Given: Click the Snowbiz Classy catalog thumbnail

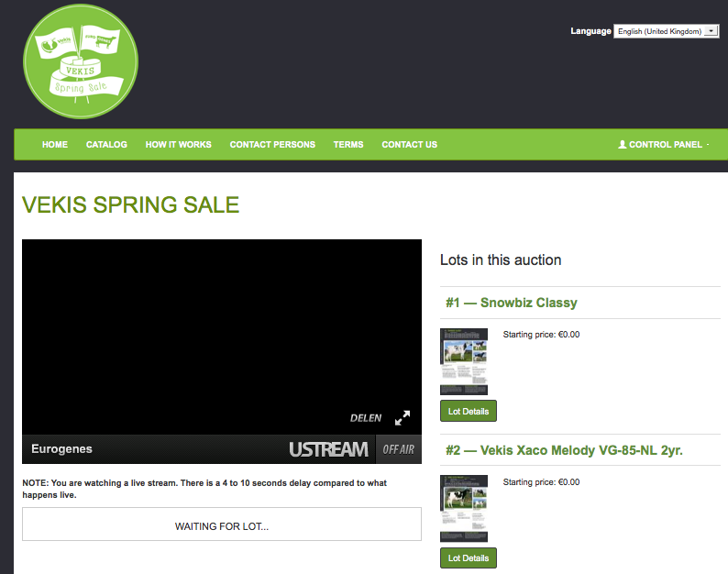Looking at the screenshot, I should coord(464,361).
